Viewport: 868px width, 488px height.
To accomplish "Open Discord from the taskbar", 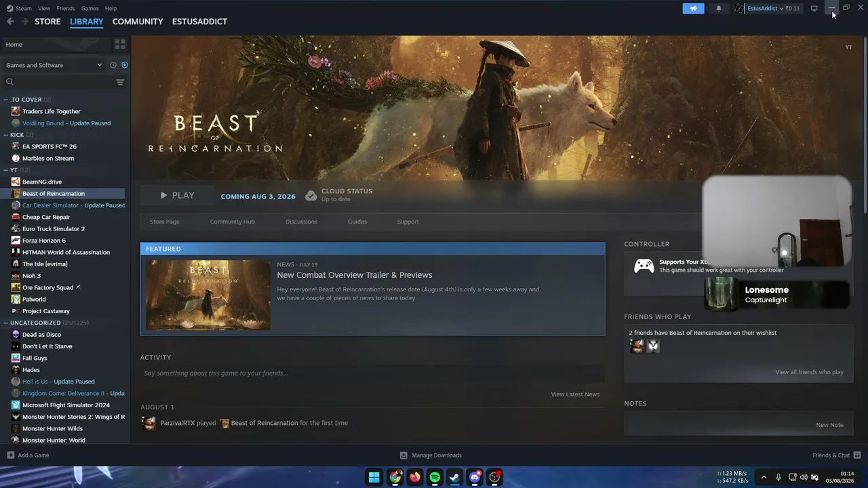I will [475, 477].
